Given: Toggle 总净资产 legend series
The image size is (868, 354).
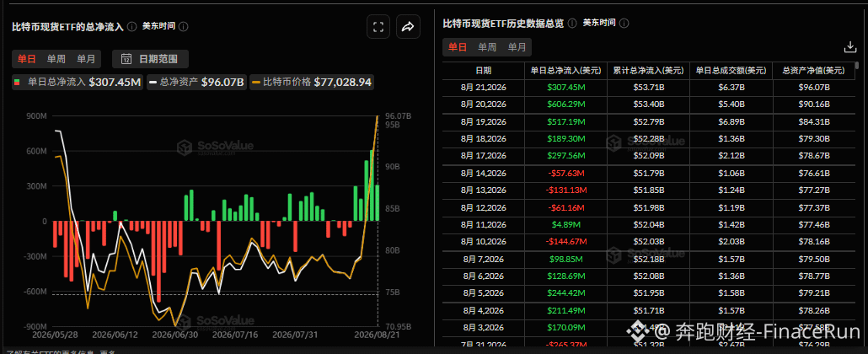Looking at the screenshot, I should [197, 82].
